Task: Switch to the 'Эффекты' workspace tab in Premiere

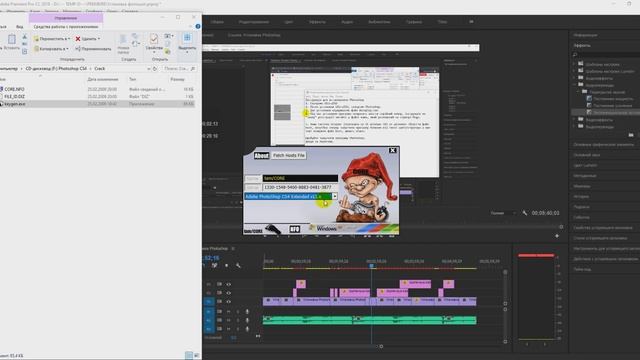Action: [x=317, y=22]
